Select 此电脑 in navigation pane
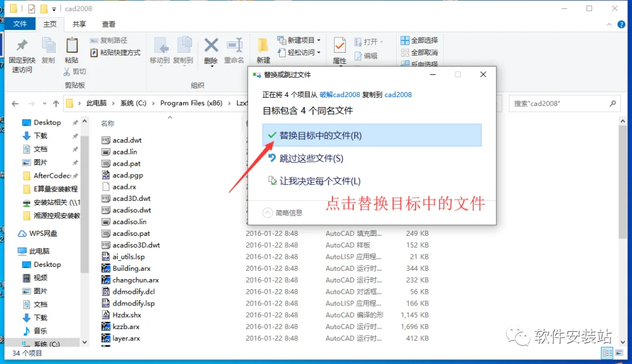The image size is (632, 364). pos(39,251)
